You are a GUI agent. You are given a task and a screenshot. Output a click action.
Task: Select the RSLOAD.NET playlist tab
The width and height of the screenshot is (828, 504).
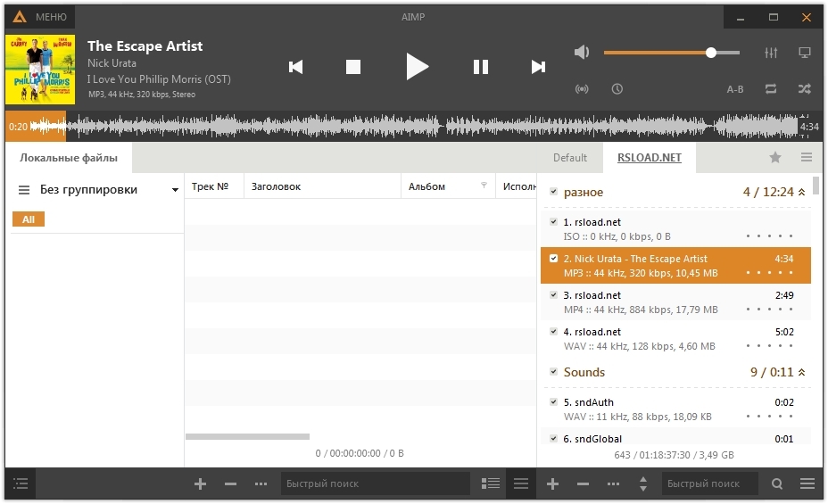point(649,158)
